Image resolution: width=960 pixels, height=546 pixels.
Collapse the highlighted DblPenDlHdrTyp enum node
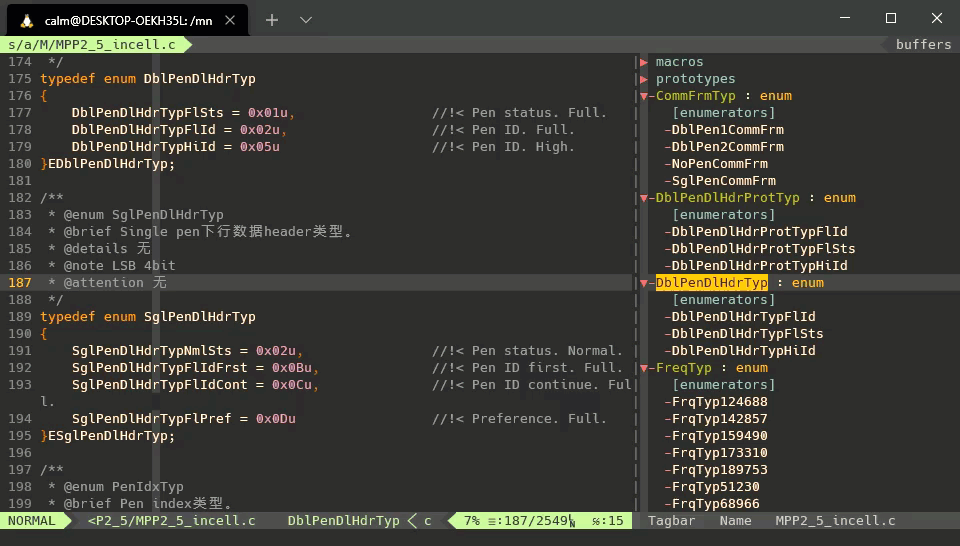pos(643,283)
